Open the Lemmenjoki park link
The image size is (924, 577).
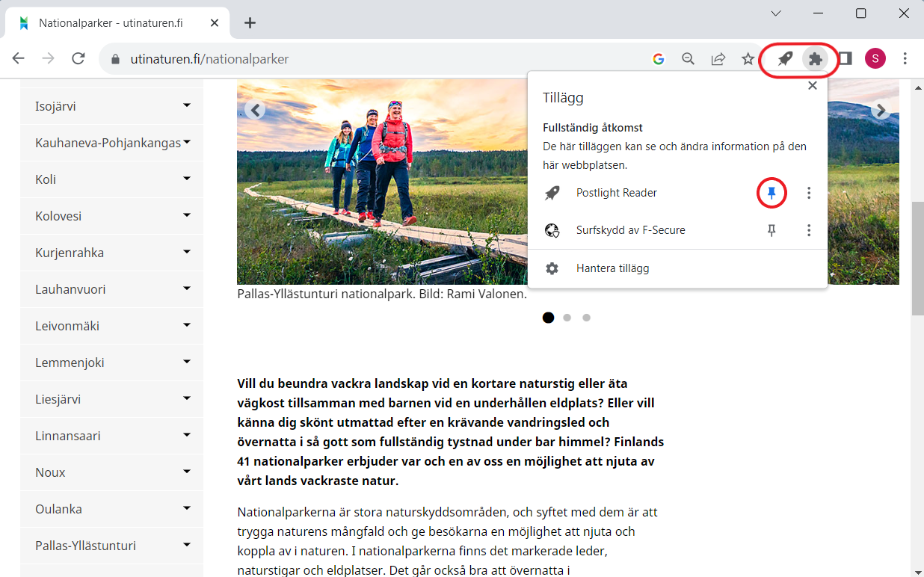(x=70, y=362)
